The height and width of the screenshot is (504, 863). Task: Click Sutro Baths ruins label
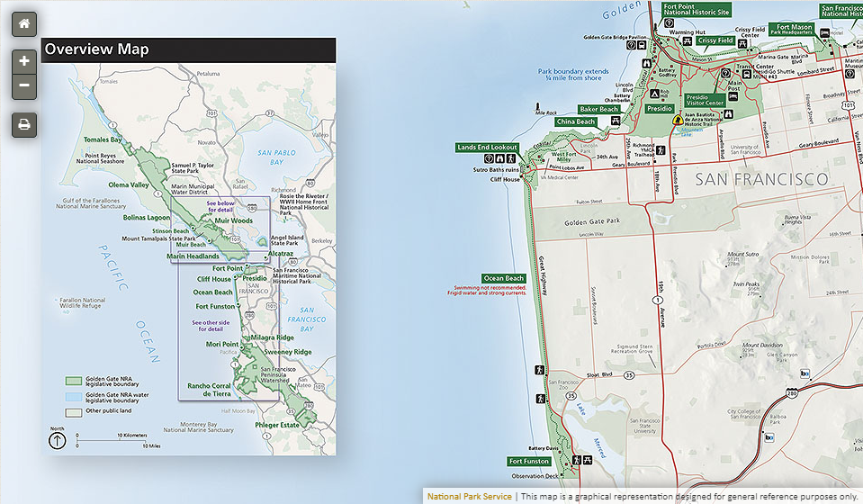tap(496, 170)
